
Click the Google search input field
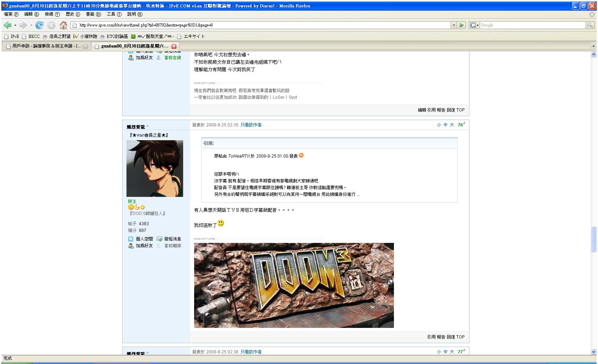pos(532,25)
